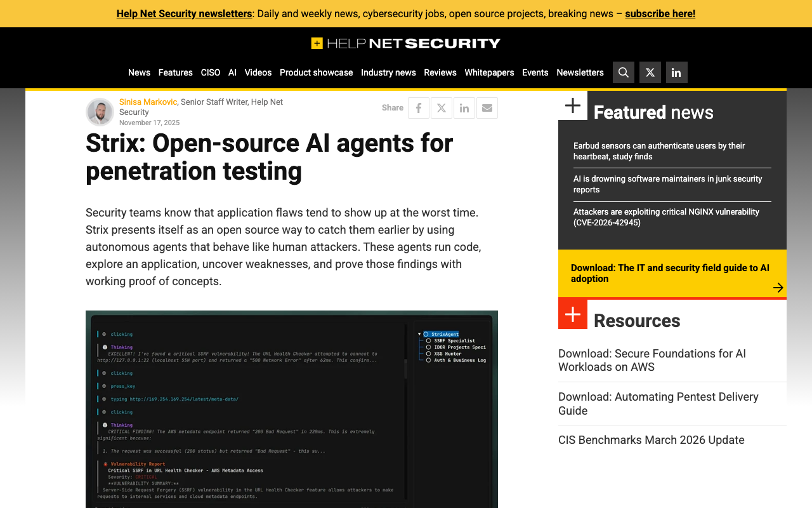Click the date November 17, 2025

149,123
